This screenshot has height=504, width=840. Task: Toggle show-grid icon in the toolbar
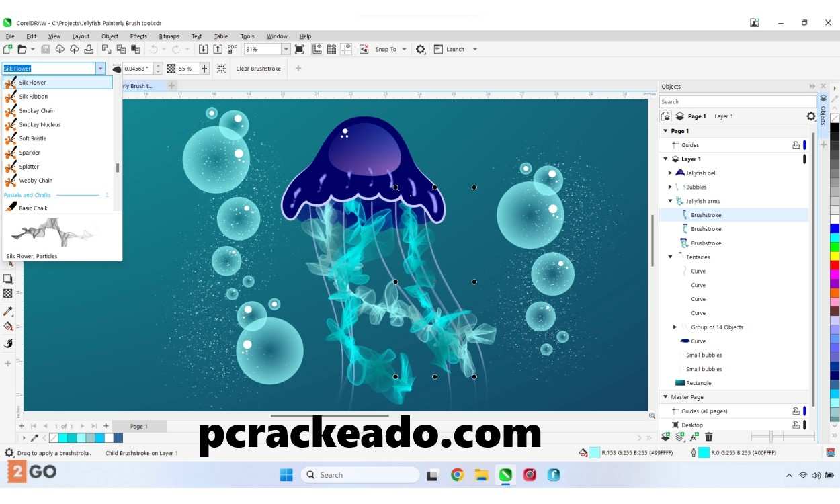pyautogui.click(x=331, y=49)
